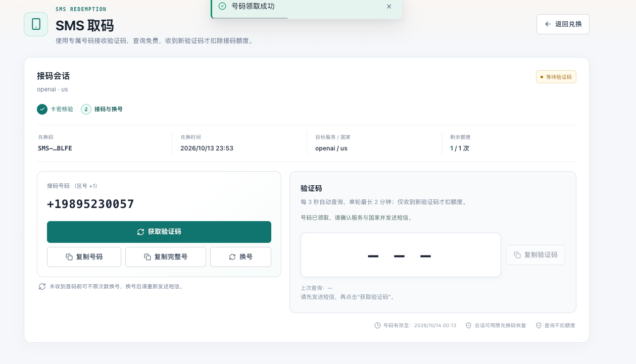Image resolution: width=636 pixels, height=364 pixels.
Task: Go back via 返回兑换 button
Action: [x=563, y=24]
